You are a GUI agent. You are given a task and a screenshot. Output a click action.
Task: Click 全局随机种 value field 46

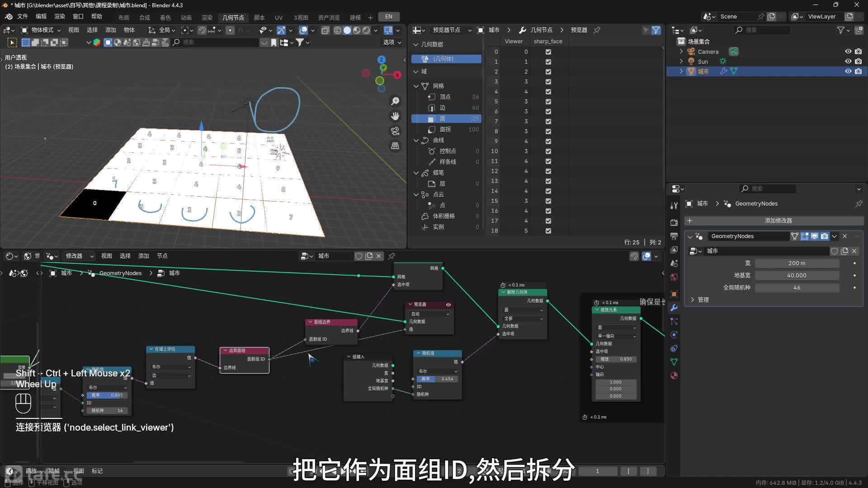797,287
